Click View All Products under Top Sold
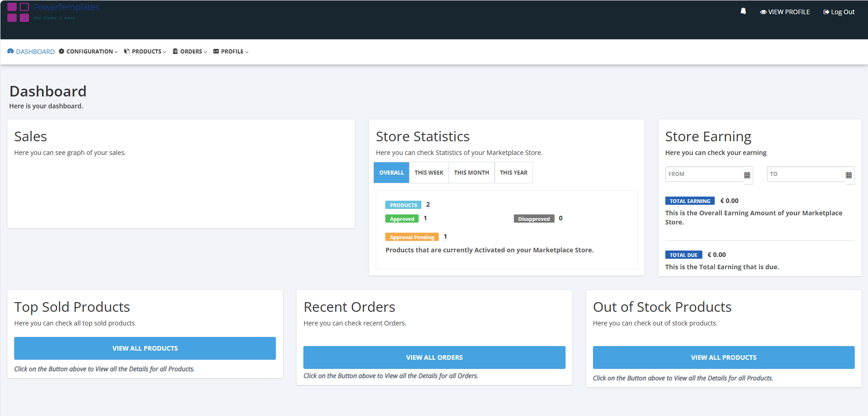 (145, 348)
